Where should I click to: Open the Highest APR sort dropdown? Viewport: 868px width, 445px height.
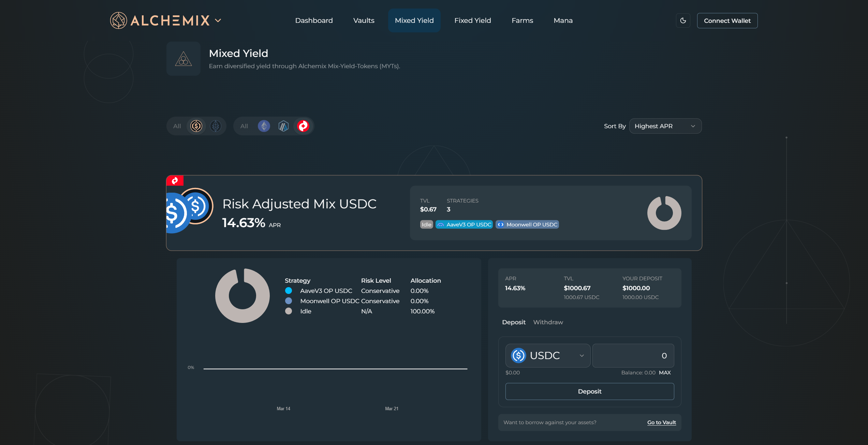pos(665,126)
